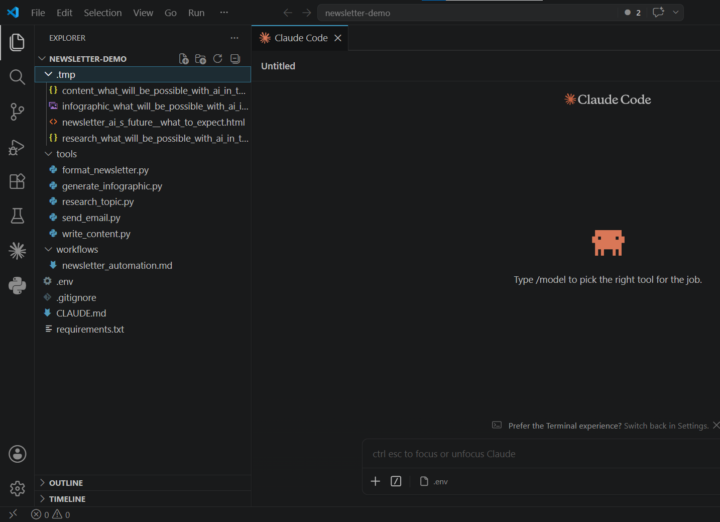The width and height of the screenshot is (720, 522).
Task: Click the slash command icon in Claude input
Action: click(x=396, y=481)
